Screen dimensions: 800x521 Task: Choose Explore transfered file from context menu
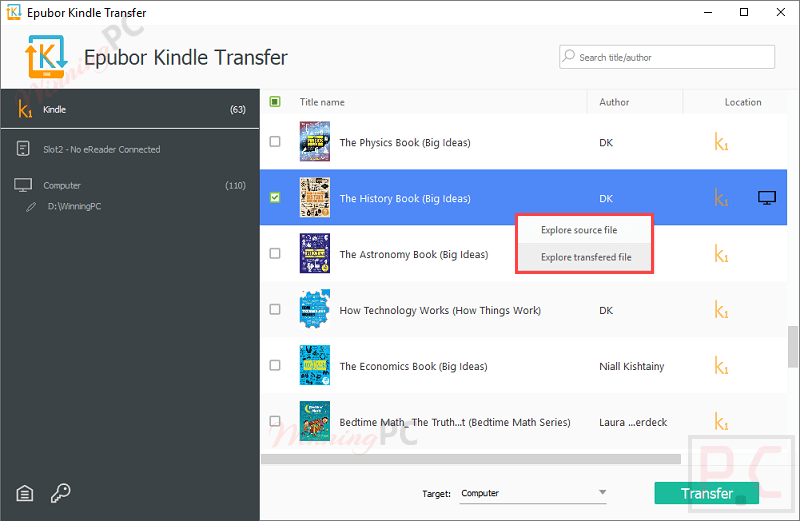pos(584,257)
